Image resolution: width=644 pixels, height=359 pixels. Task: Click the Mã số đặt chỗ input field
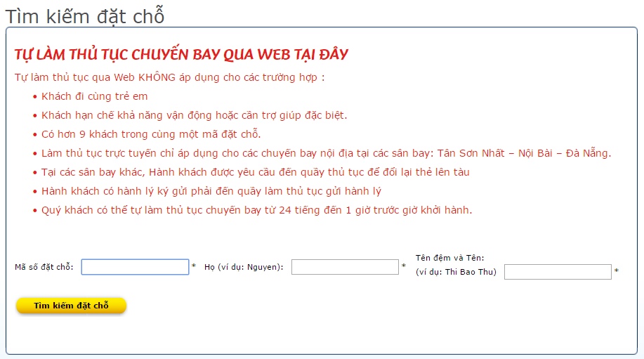135,267
